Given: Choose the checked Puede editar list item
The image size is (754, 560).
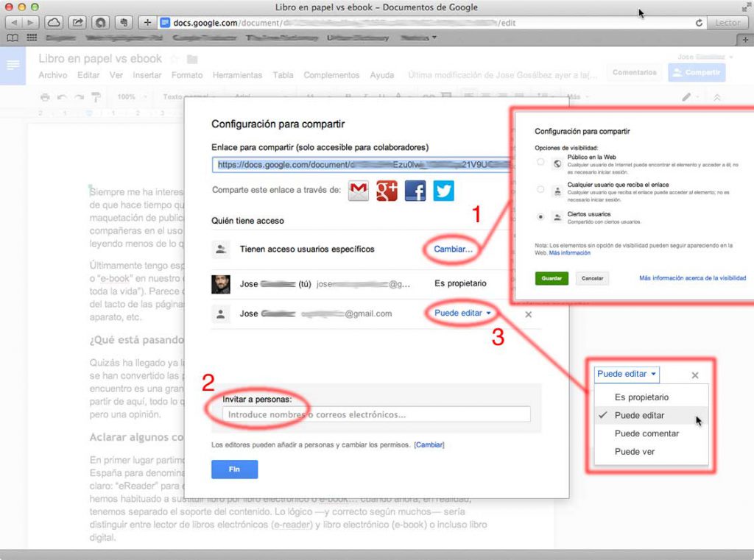Looking at the screenshot, I should [651, 415].
